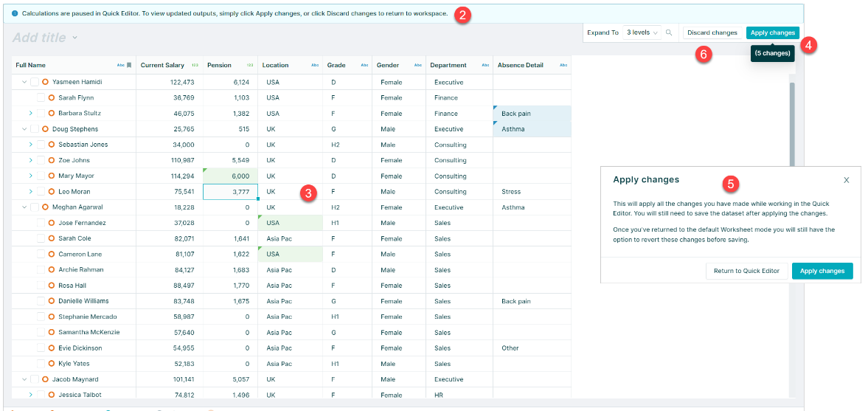Close the Apply changes dialog with X
This screenshot has width=868, height=411.
[x=847, y=180]
